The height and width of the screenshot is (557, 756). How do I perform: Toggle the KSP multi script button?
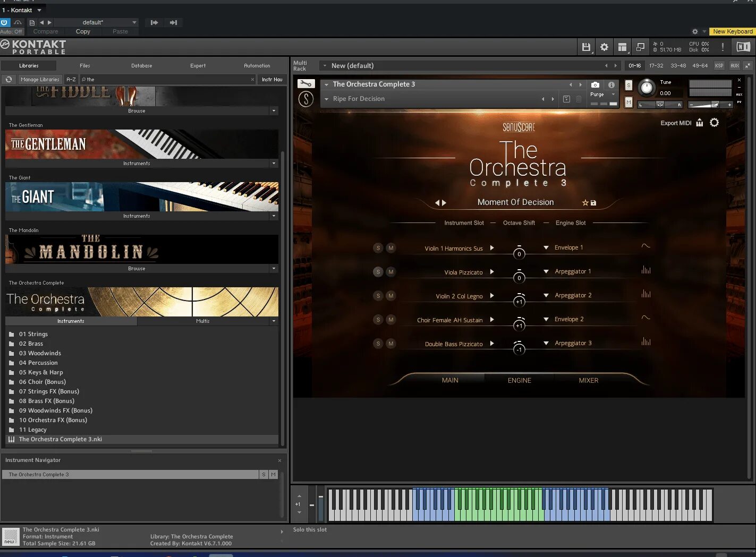[x=719, y=65]
